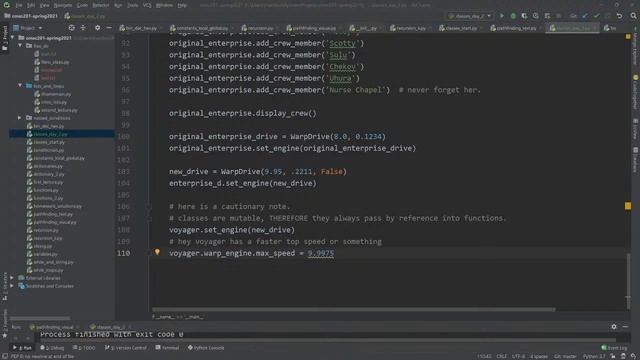Screen dimensions: 640x360
Task: Click the editor vertical scrollbar thumb
Action: (x=628, y=281)
